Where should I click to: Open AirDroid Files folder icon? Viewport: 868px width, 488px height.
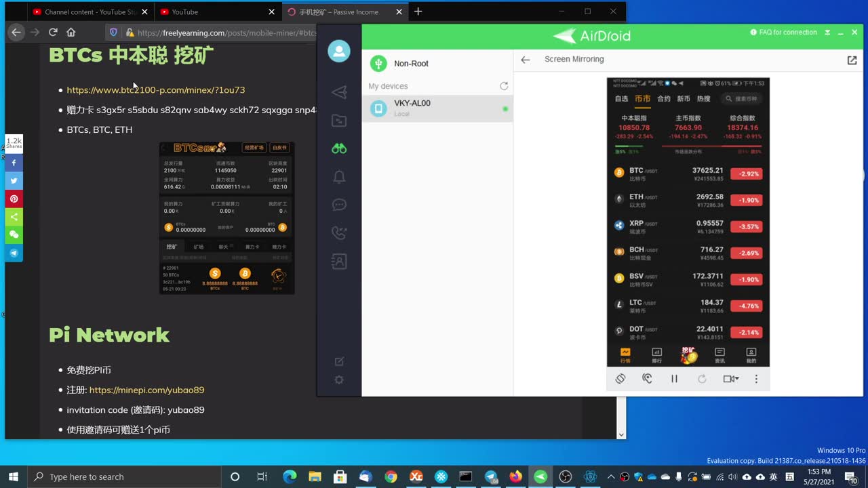tap(339, 121)
